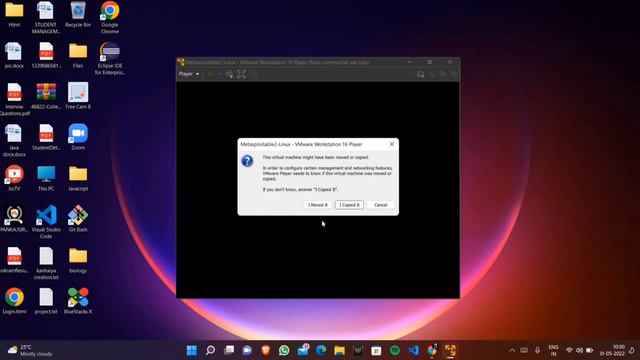Select StudentDet... PDF on desktop

46,137
